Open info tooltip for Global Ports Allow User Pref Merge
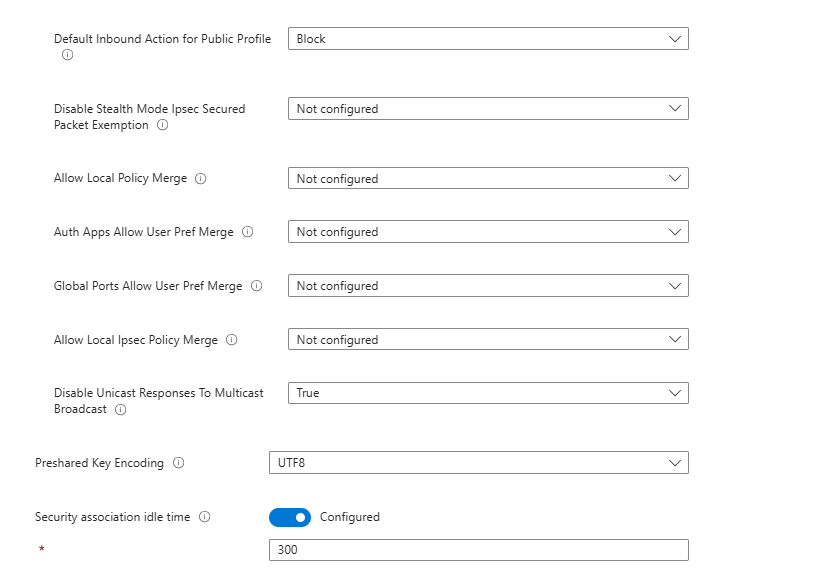 click(256, 286)
